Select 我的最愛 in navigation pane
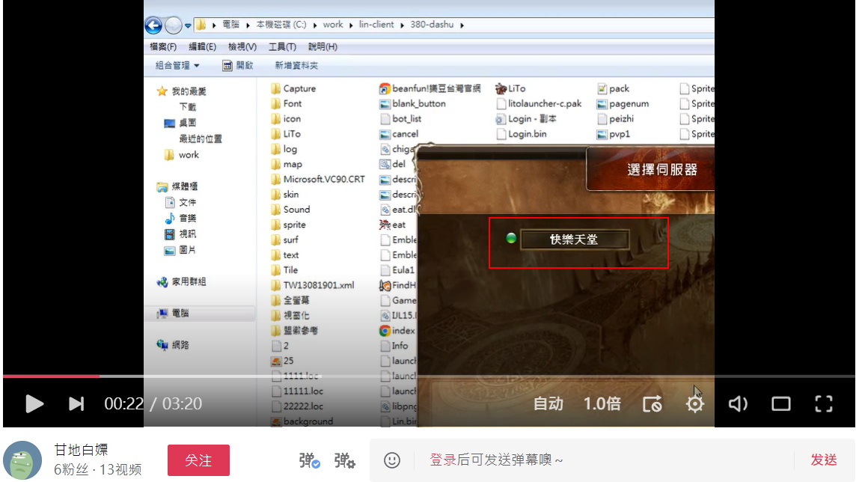The height and width of the screenshot is (482, 868). tap(182, 91)
